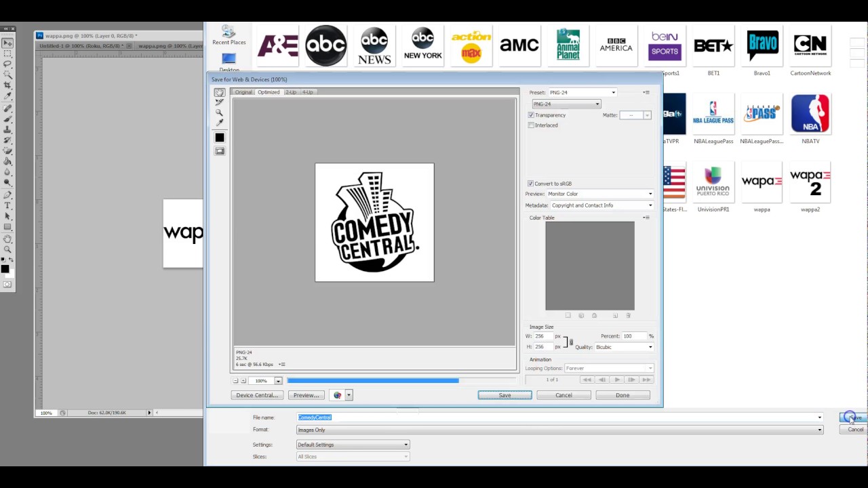Select the Path Selection tool
868x488 pixels.
click(7, 216)
